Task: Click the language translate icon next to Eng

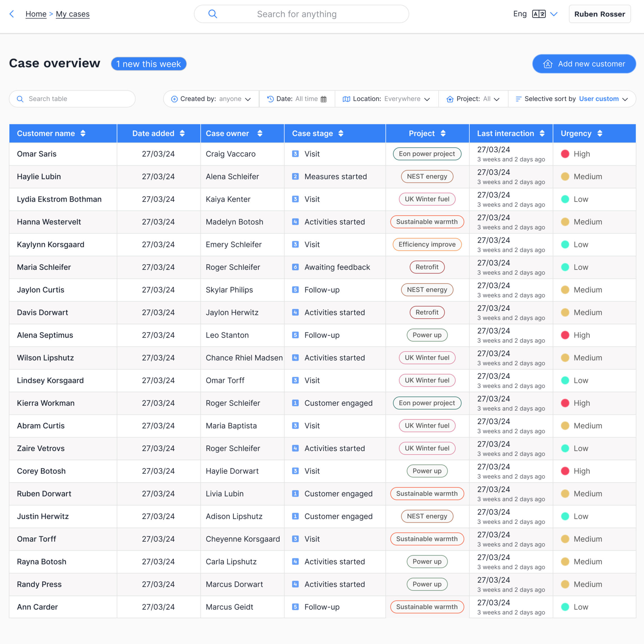Action: coord(539,14)
